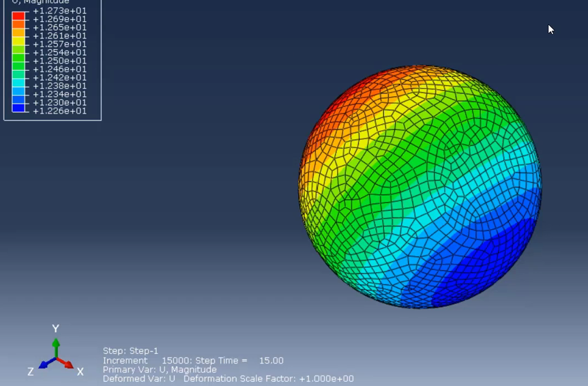Select the Y label of the triad
Viewport: 588px width, 386px height.
pyautogui.click(x=55, y=329)
